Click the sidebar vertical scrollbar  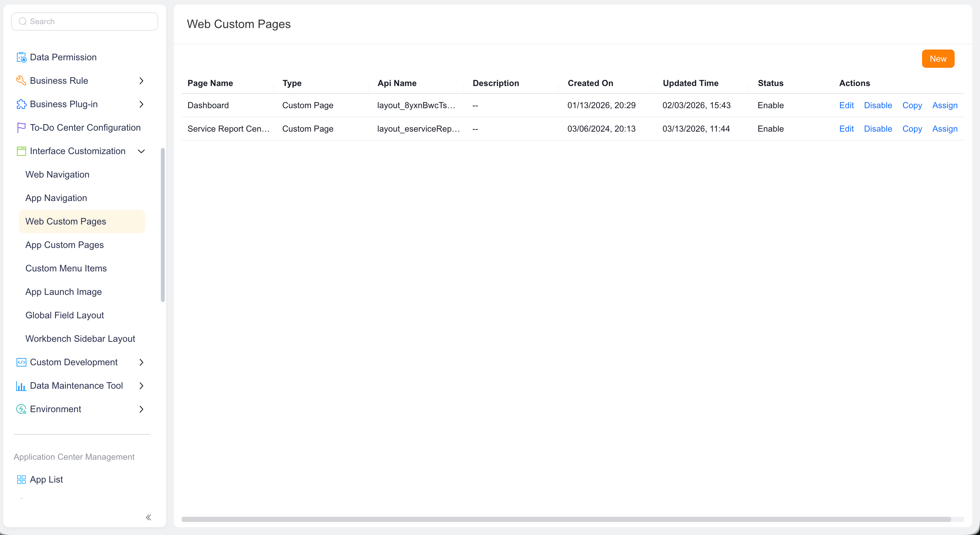click(163, 225)
